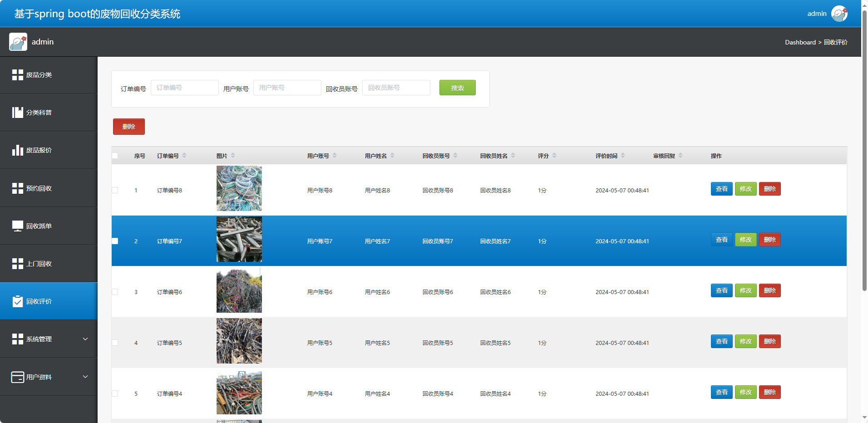Click the vertical page scrollbar
Viewport: 868px width, 423px height.
864,150
